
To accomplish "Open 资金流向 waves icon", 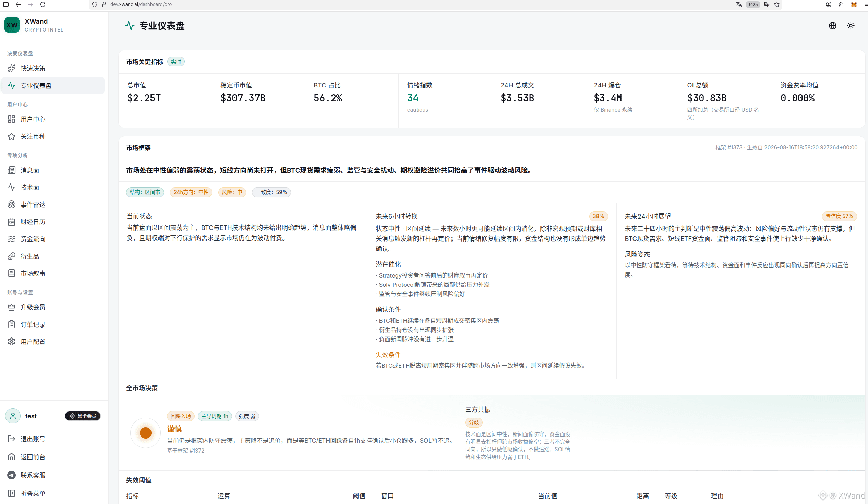I will (x=11, y=239).
